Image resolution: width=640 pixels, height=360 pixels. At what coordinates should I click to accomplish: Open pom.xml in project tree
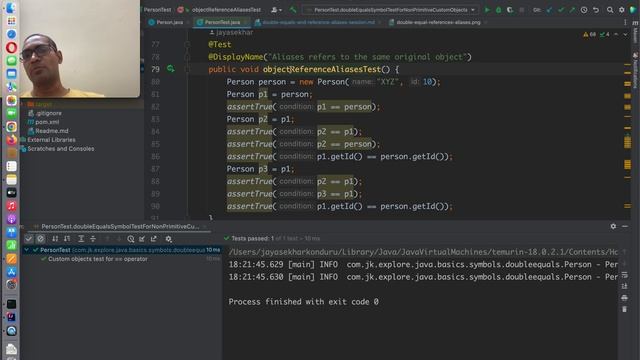pyautogui.click(x=47, y=122)
